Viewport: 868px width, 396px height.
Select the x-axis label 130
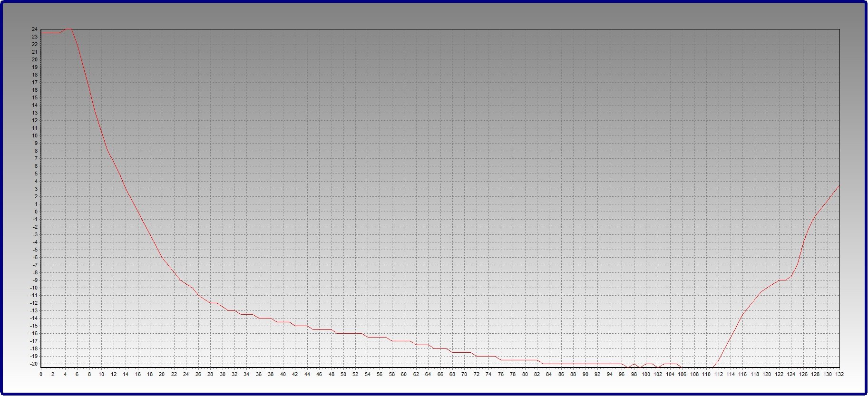click(828, 375)
